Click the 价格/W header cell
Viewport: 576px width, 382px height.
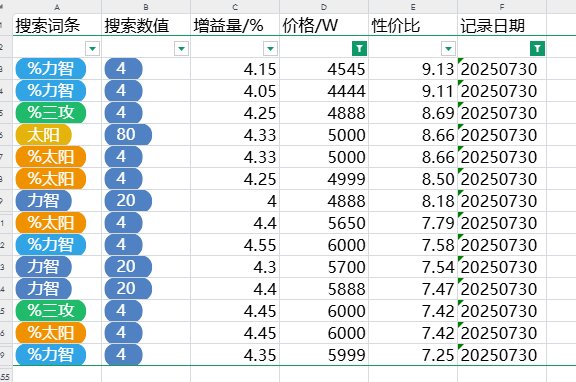(324, 25)
